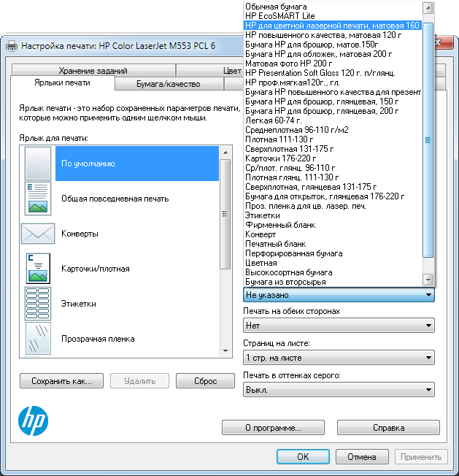This screenshot has height=476, width=459.
Task: Choose Матовая фото HP 200 г
Action: click(x=333, y=64)
